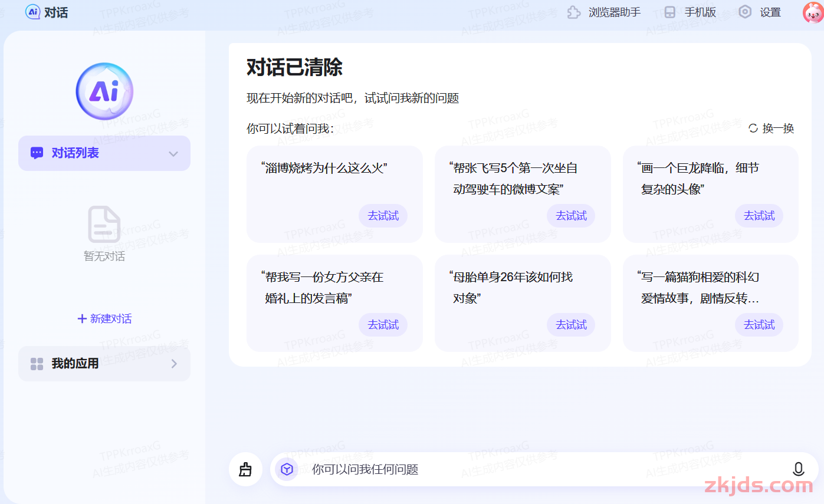Click 去试试 for 婚礼发言稿 prompt
The width and height of the screenshot is (824, 504).
(383, 325)
